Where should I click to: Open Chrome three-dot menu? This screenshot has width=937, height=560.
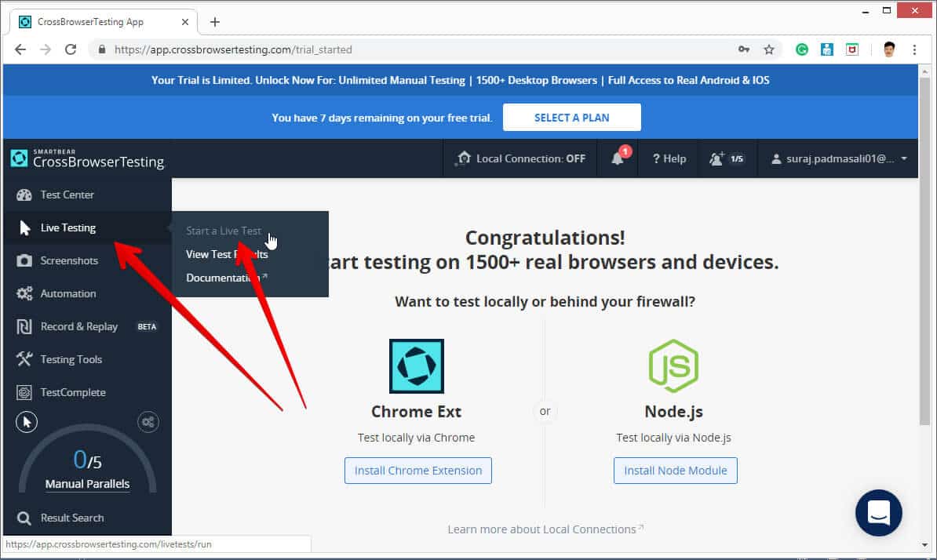click(x=914, y=49)
